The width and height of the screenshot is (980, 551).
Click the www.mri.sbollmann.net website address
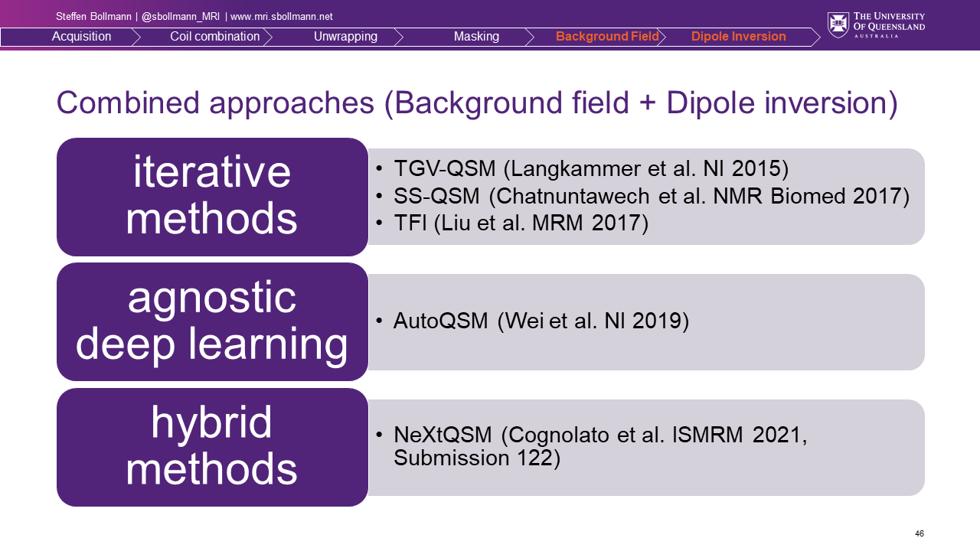(x=282, y=17)
